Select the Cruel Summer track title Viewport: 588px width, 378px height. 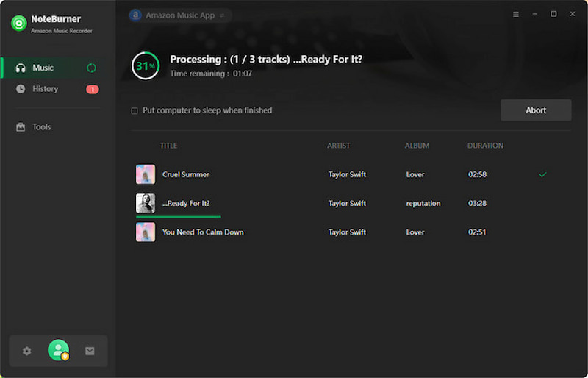pyautogui.click(x=186, y=174)
